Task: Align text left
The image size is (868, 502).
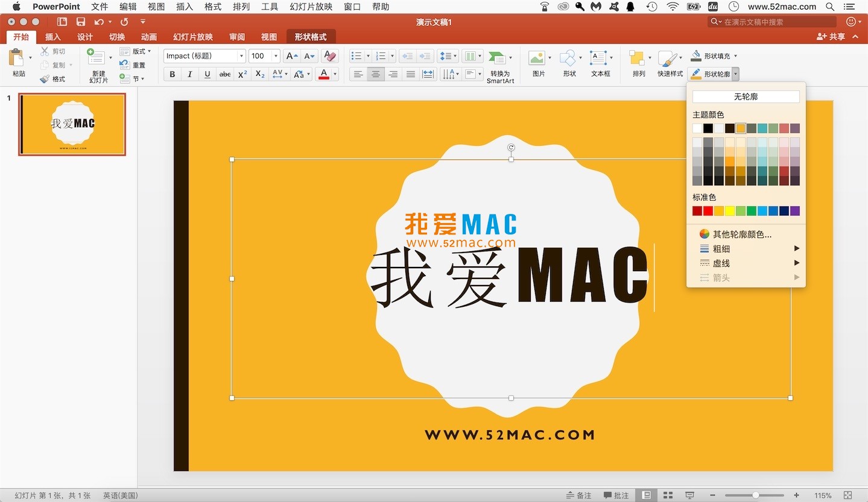Action: (358, 74)
